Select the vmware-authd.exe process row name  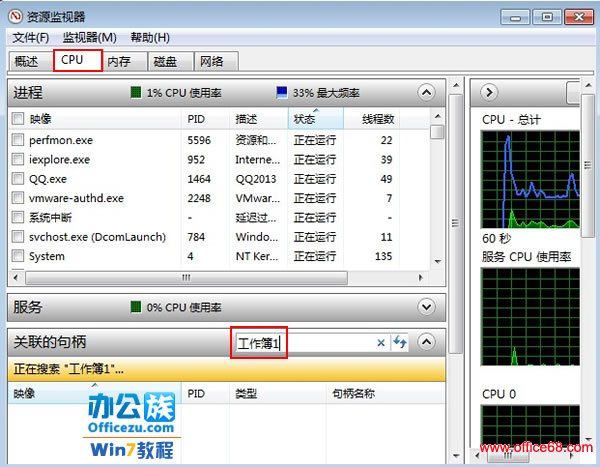pyautogui.click(x=77, y=198)
